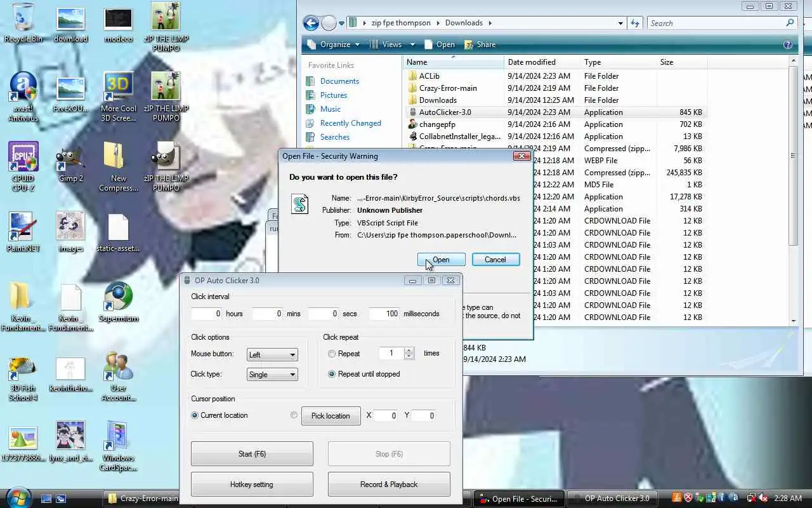Click the Record & Playback button
The width and height of the screenshot is (812, 508).
coord(389,485)
